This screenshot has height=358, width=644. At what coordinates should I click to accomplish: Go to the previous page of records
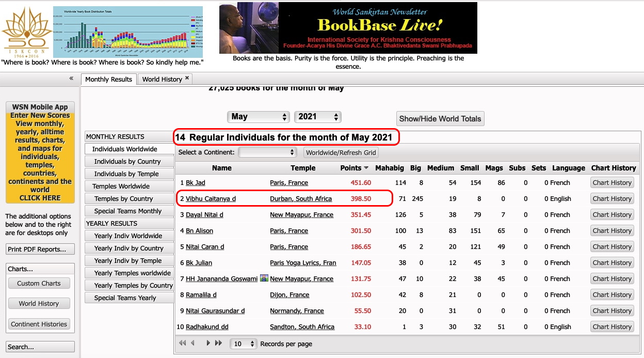193,343
